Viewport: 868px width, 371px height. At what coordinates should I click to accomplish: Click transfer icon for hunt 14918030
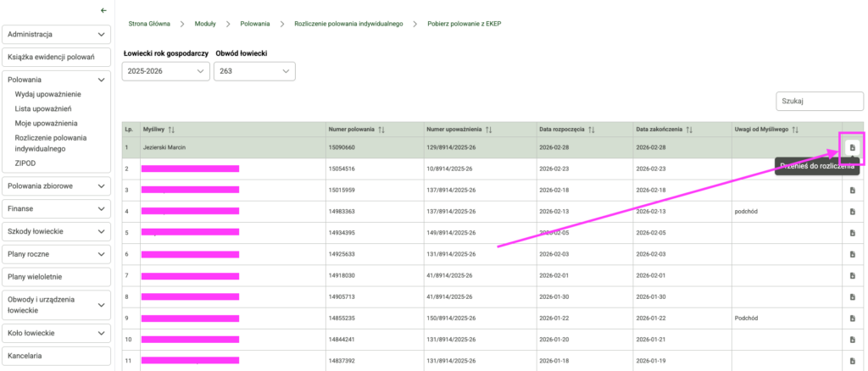coord(852,276)
